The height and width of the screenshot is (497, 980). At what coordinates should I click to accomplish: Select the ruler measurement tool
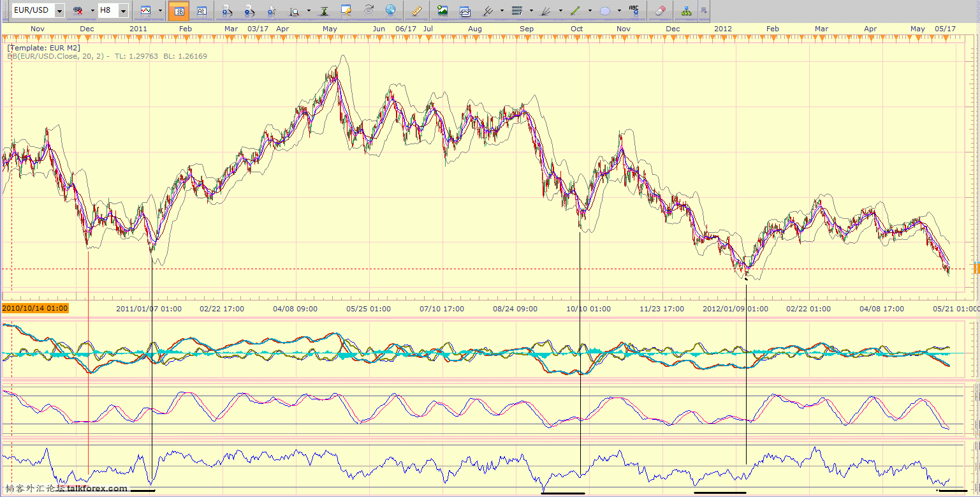[417, 11]
